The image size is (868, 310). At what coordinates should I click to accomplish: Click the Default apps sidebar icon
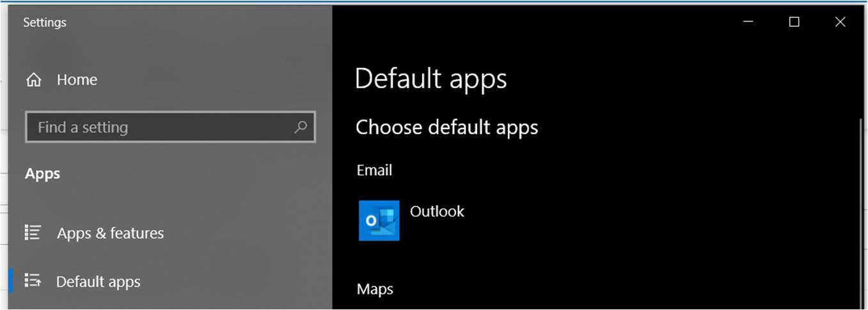[33, 281]
